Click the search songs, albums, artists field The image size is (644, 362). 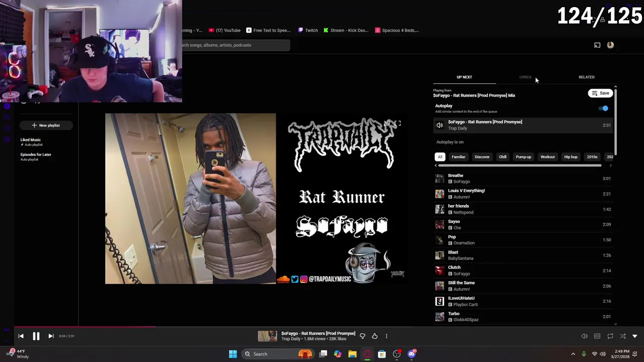click(x=235, y=45)
